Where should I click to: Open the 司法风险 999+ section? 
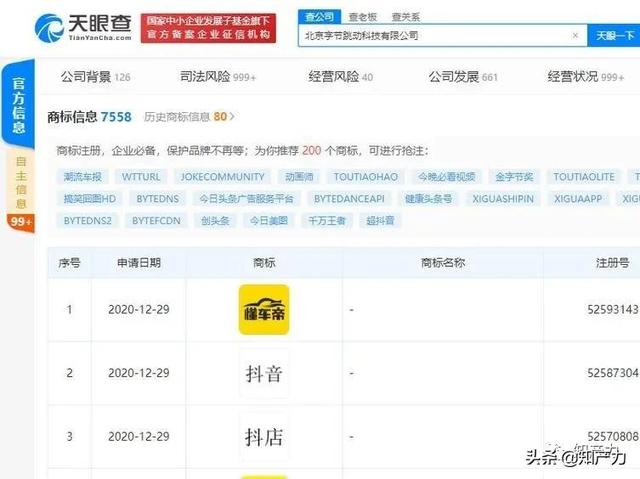tap(218, 77)
